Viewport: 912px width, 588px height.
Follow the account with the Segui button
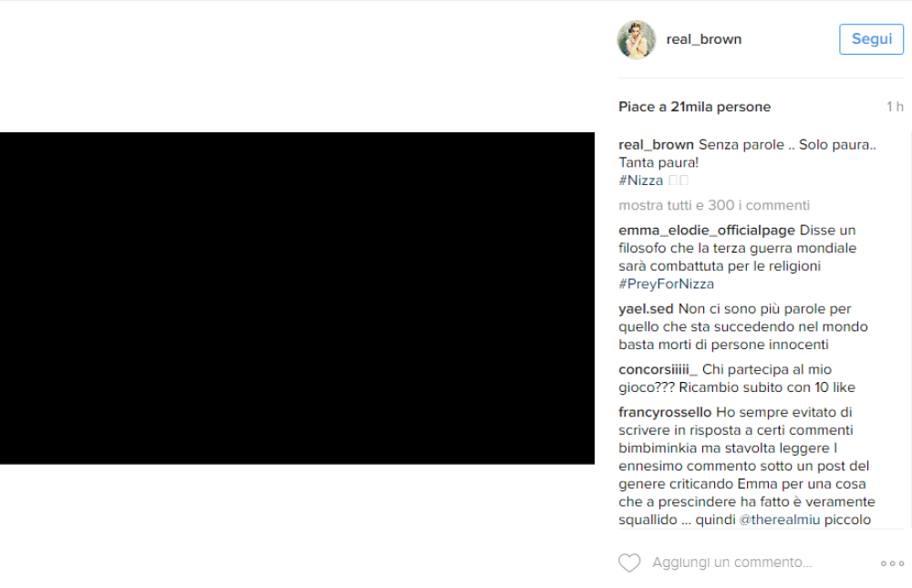[871, 39]
